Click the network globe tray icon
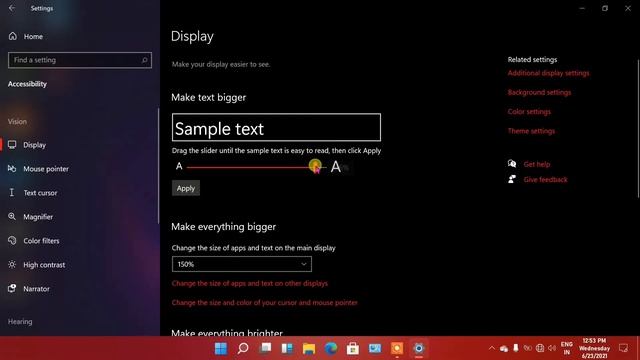This screenshot has width=640, height=360. [x=540, y=348]
